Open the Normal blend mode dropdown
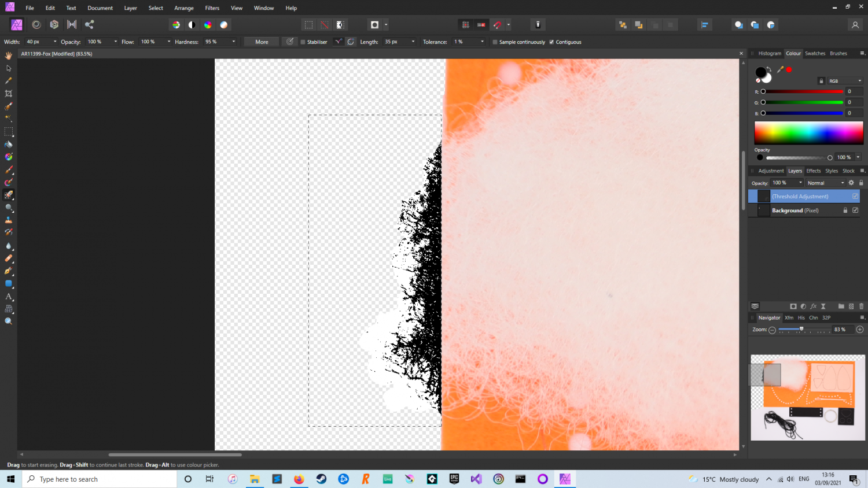This screenshot has width=868, height=488. 842,183
